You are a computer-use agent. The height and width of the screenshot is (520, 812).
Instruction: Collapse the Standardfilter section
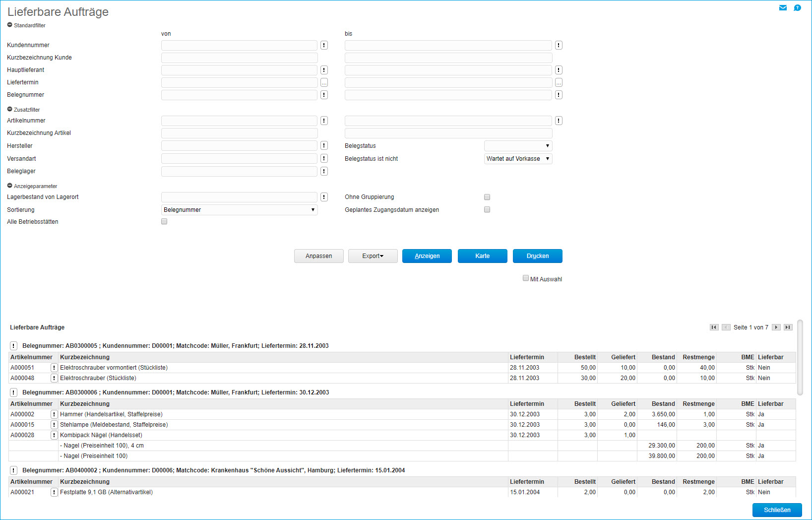coord(10,25)
